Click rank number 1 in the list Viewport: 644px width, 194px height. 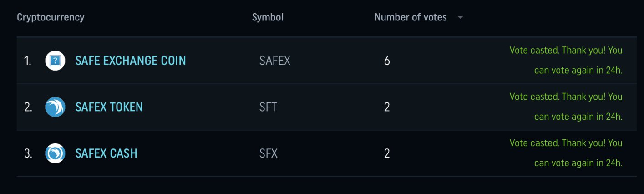(28, 61)
